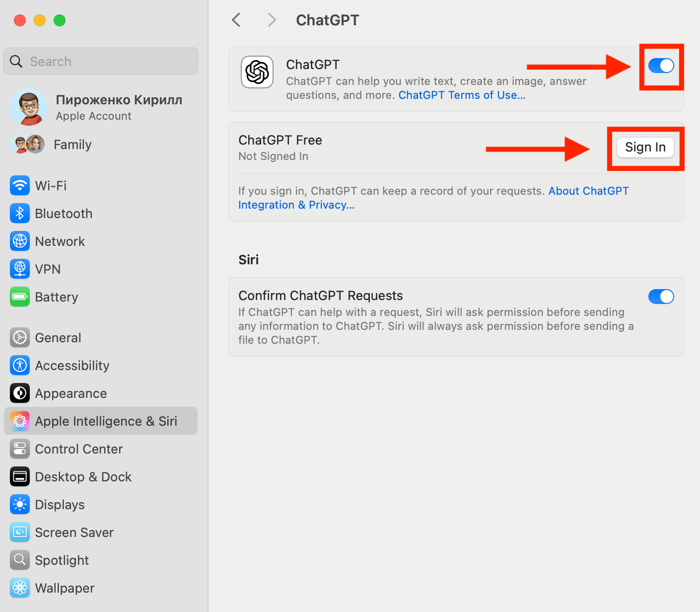The height and width of the screenshot is (612, 700).
Task: Click the Wi-Fi icon in sidebar
Action: (20, 186)
